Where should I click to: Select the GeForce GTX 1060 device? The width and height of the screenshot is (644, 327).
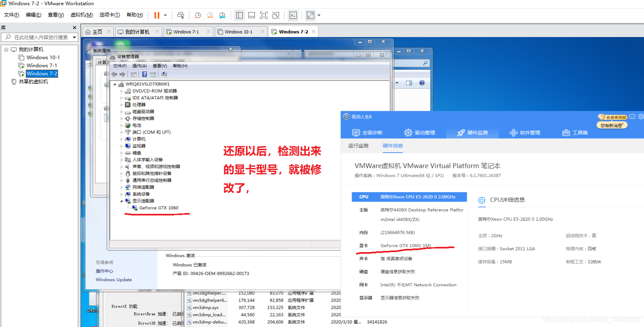pos(158,208)
